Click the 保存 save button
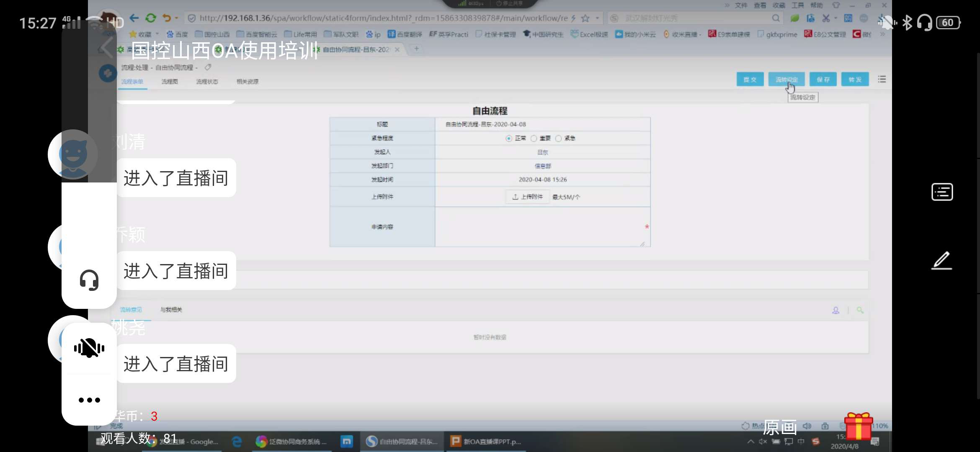 pyautogui.click(x=823, y=80)
